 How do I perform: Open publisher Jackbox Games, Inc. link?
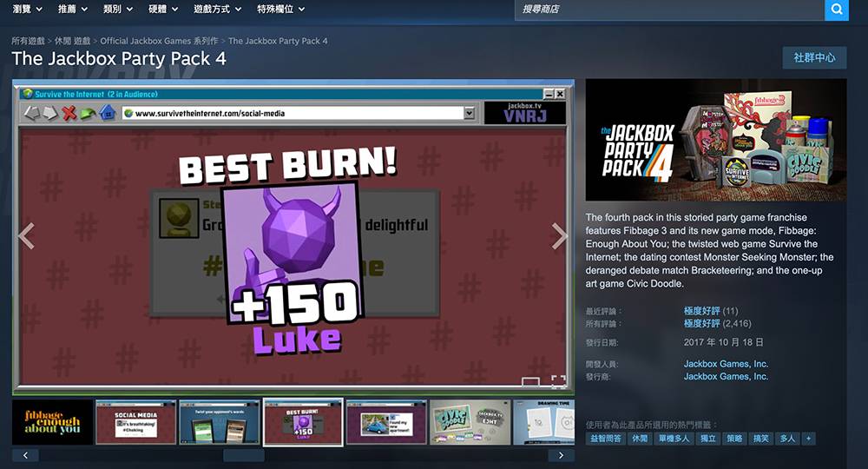tap(726, 377)
